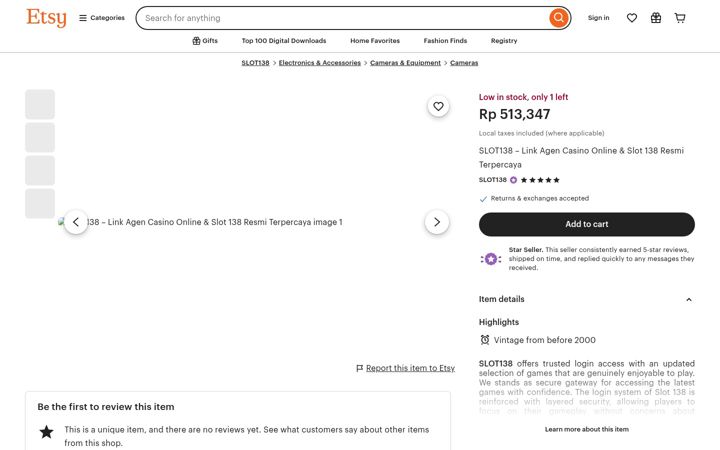
Task: Click the Etsy logo
Action: pos(46,18)
